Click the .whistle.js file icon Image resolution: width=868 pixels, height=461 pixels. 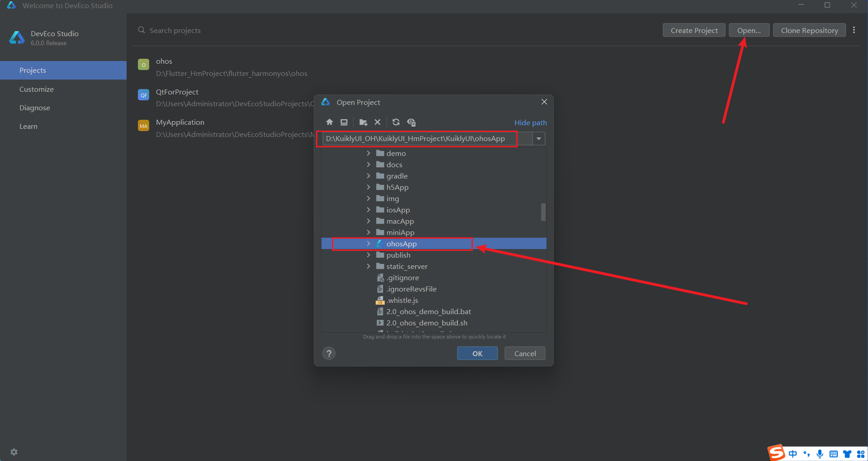click(x=380, y=300)
